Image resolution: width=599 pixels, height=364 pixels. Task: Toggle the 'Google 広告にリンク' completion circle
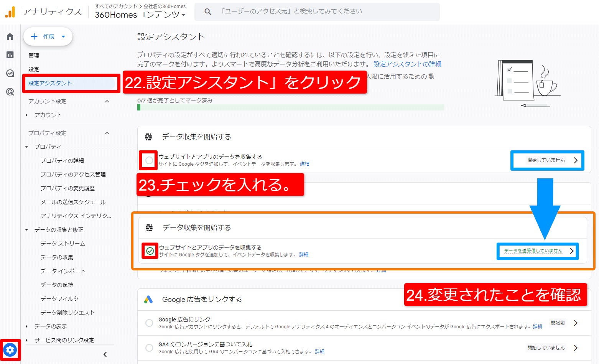149,323
